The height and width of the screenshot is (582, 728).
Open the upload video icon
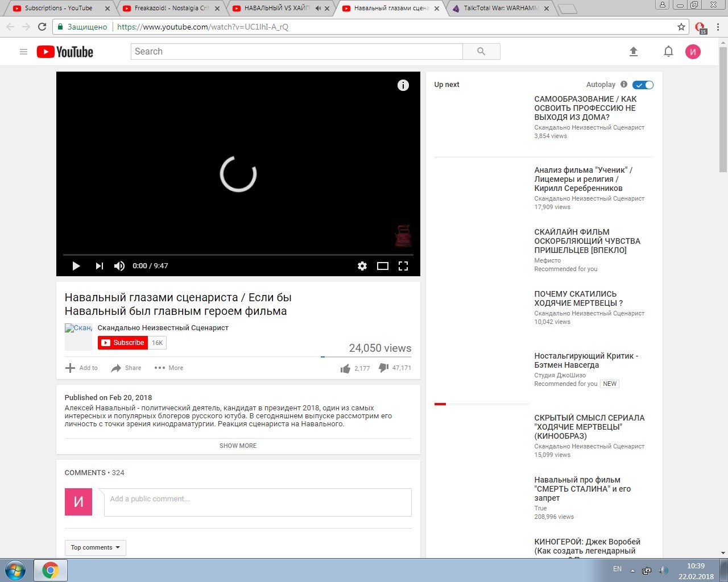[634, 52]
